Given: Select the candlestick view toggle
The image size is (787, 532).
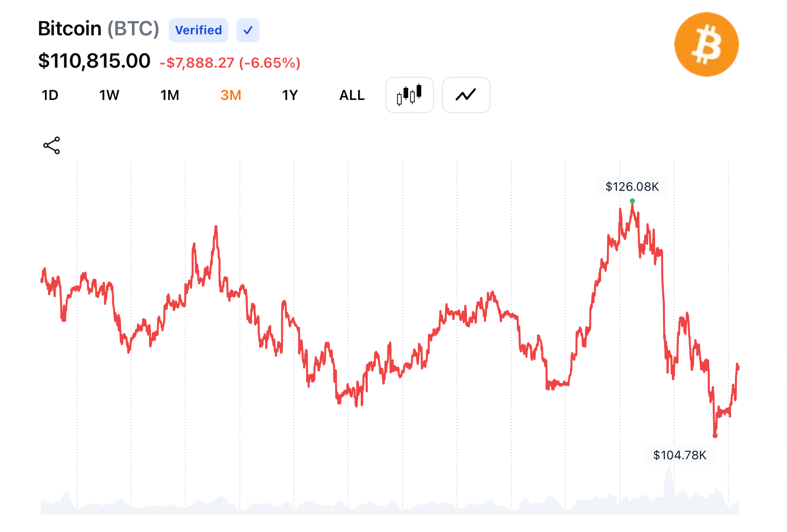Looking at the screenshot, I should (409, 94).
